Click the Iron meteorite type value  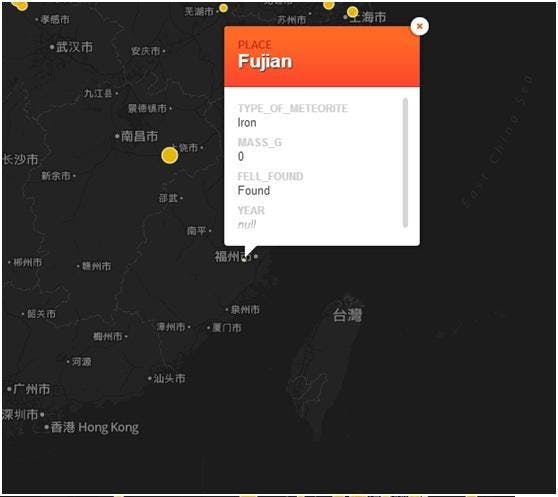point(247,123)
